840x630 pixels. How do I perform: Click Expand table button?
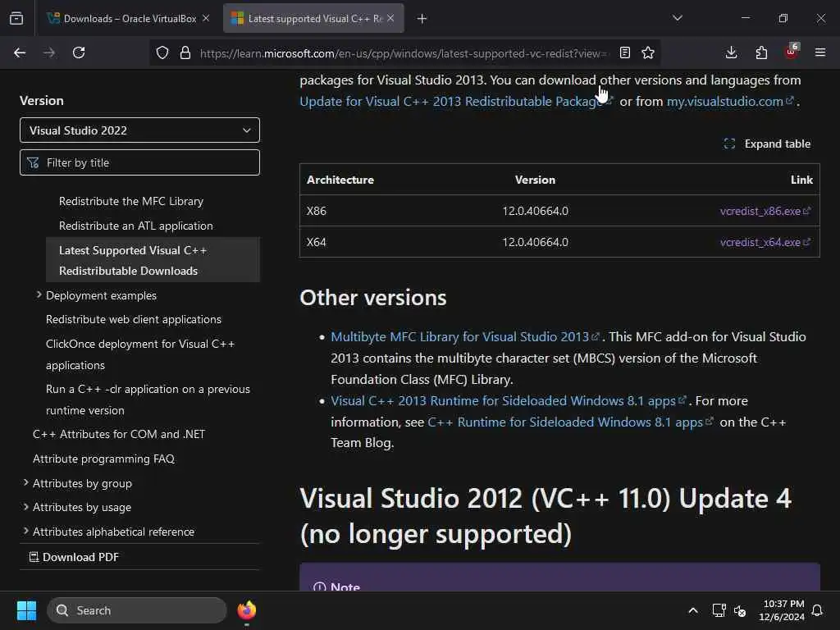pos(767,144)
